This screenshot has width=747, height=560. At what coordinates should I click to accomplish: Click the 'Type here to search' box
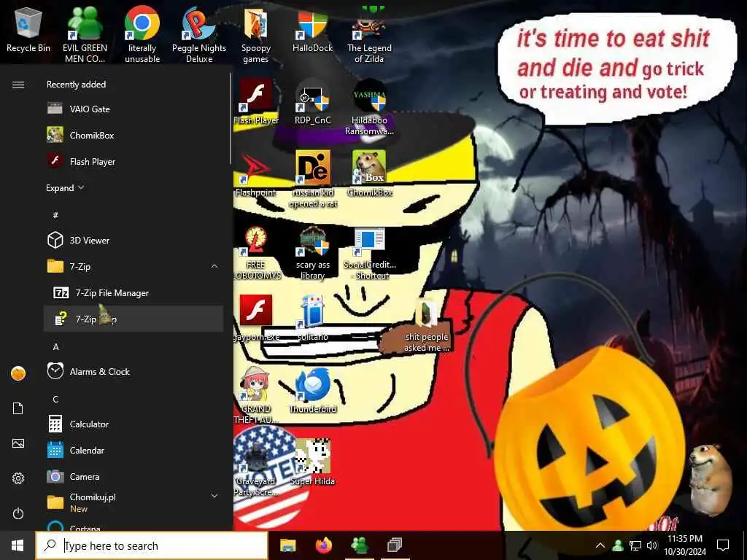152,545
